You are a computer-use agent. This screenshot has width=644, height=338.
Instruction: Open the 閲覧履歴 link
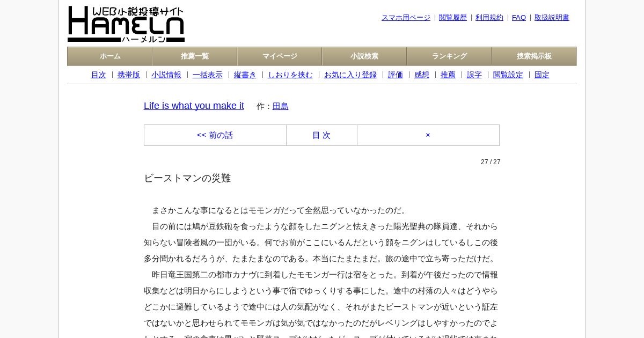[453, 18]
